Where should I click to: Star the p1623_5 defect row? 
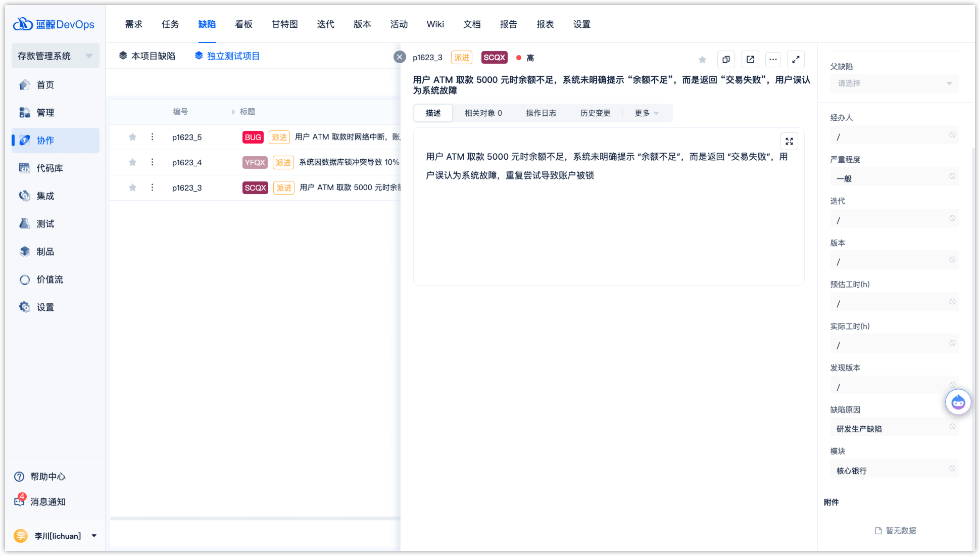(132, 137)
